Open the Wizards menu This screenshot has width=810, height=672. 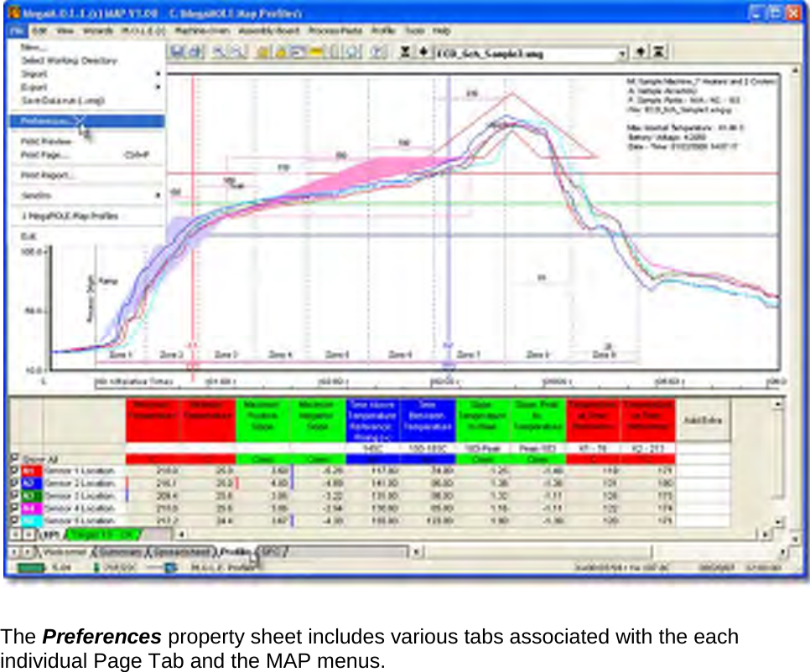click(97, 30)
